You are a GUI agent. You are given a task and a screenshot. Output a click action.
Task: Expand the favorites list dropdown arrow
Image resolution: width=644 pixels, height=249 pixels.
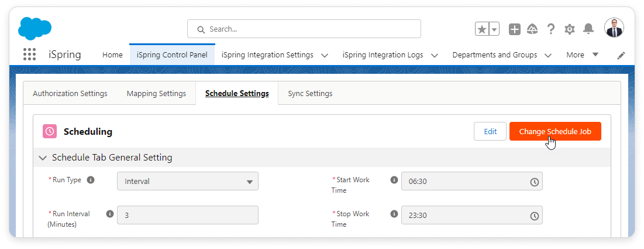click(x=494, y=29)
